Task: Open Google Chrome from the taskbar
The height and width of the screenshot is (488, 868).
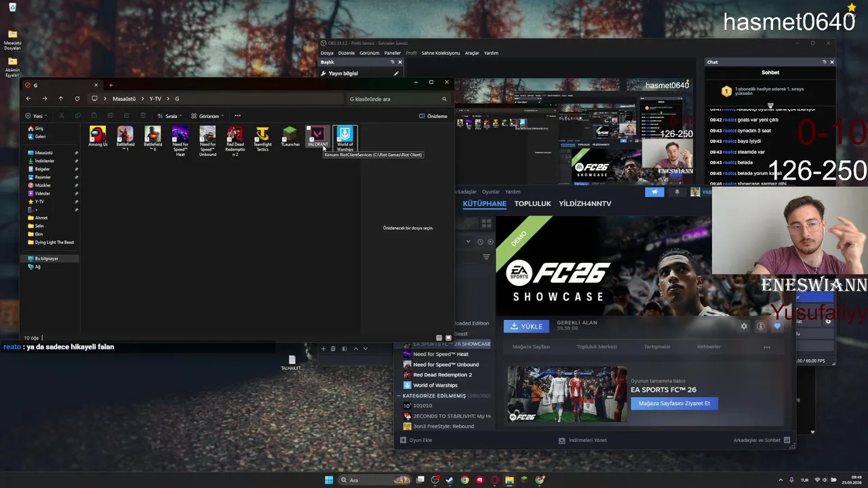Action: click(465, 480)
